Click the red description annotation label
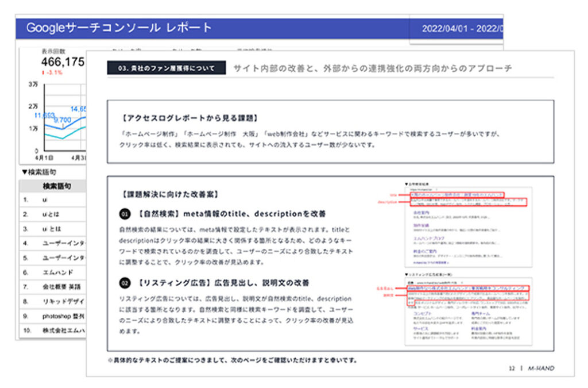Image resolution: width=588 pixels, height=388 pixels. coord(387,202)
